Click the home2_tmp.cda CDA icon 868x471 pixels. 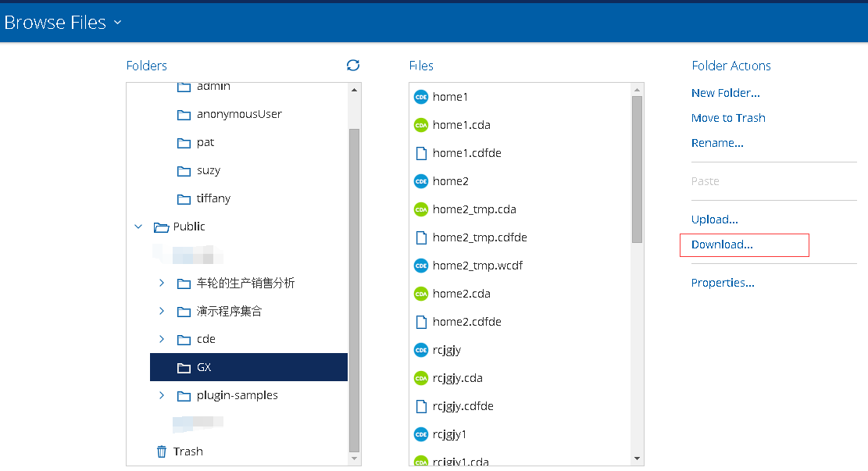pyautogui.click(x=421, y=209)
